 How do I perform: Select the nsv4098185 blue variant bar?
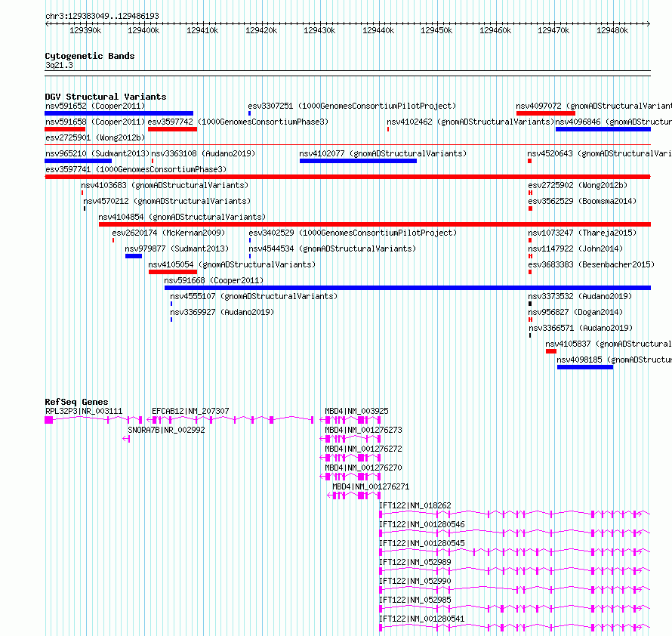pos(585,367)
